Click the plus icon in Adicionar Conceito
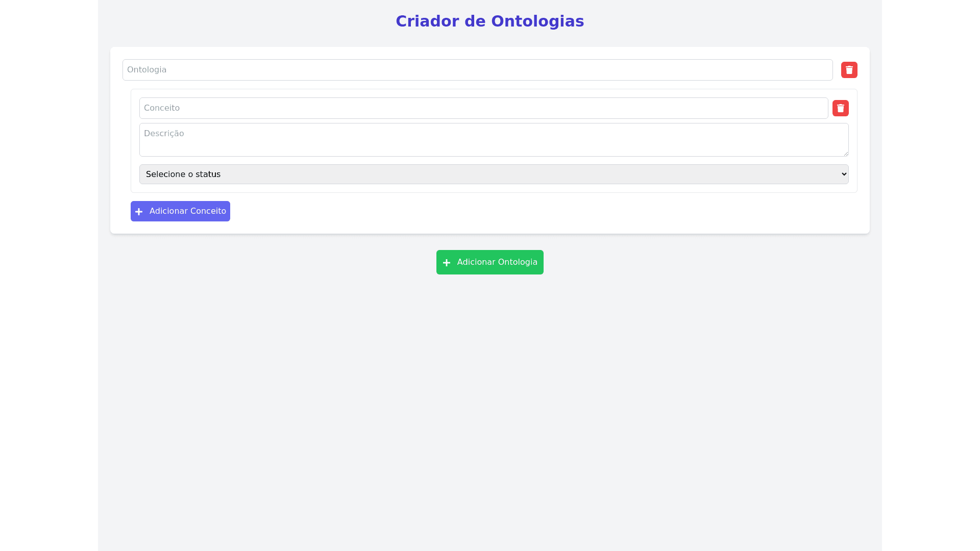980x551 pixels. tap(139, 212)
